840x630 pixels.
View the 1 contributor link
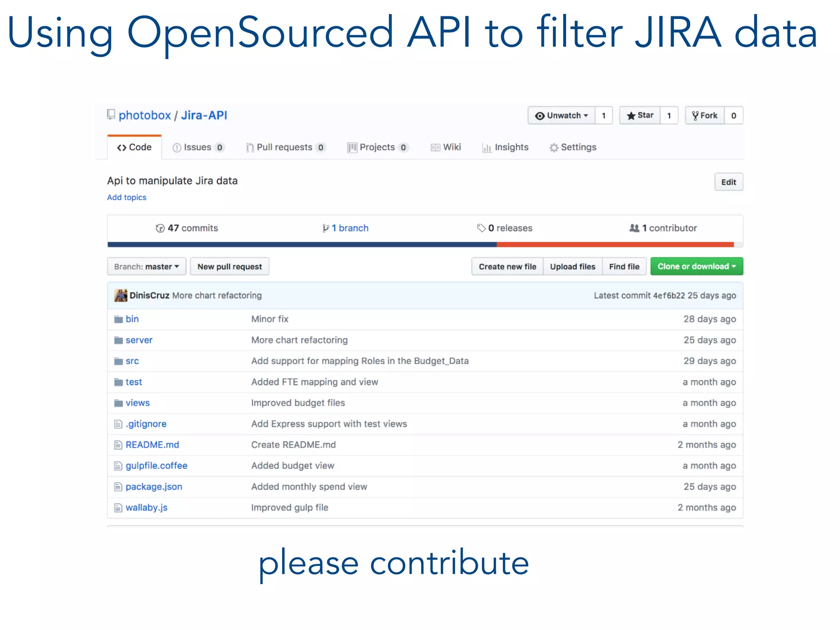click(663, 228)
